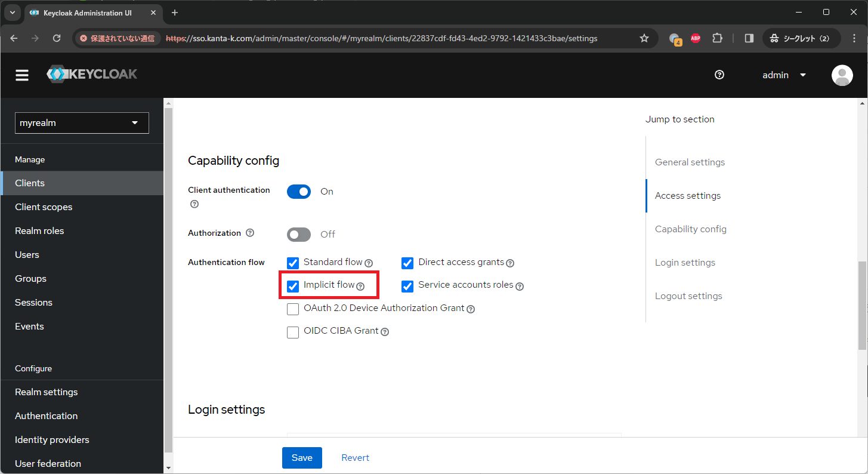This screenshot has width=868, height=474.
Task: Enable the Authorization switch
Action: [x=299, y=235]
